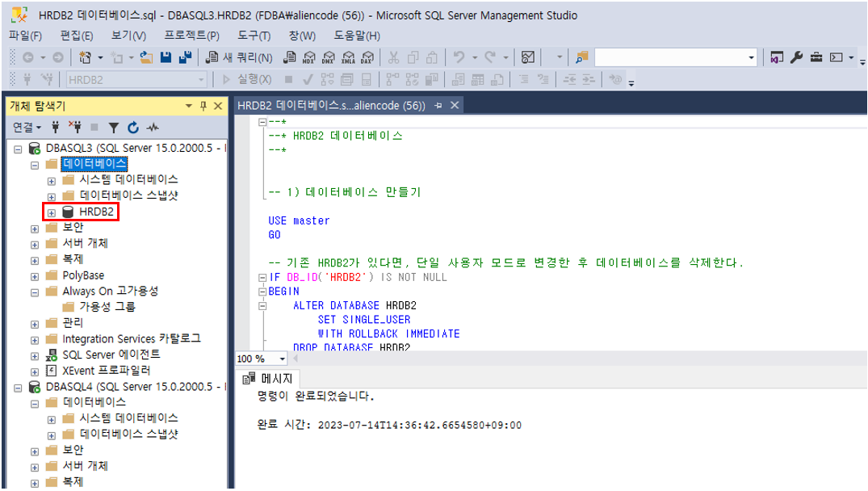The image size is (868, 491).
Task: Click the filter funnel icon in Object Explorer
Action: pos(114,128)
